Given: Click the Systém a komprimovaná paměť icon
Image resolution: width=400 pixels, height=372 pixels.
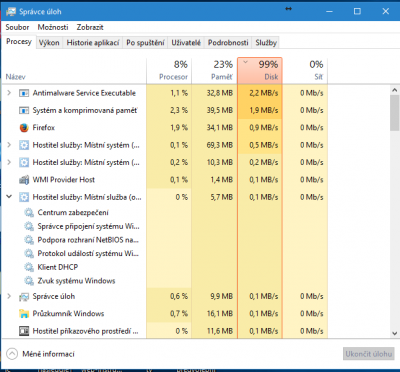Looking at the screenshot, I should (x=24, y=110).
